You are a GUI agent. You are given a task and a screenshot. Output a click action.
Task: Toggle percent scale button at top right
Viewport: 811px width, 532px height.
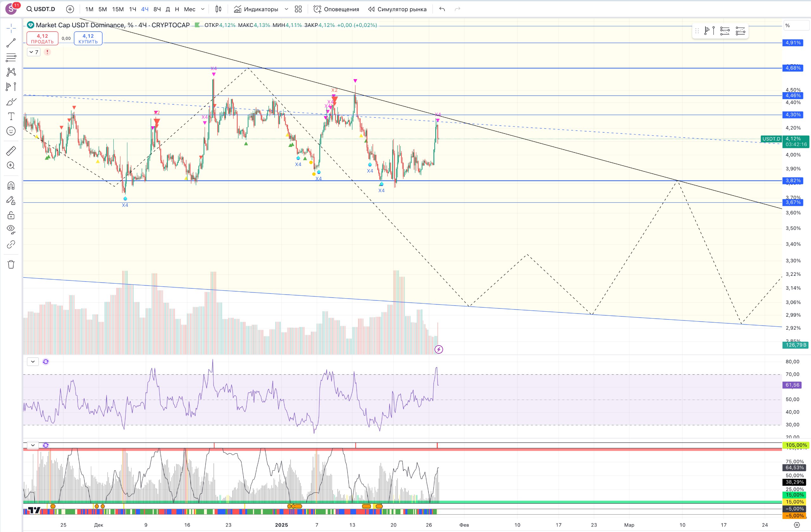796,26
